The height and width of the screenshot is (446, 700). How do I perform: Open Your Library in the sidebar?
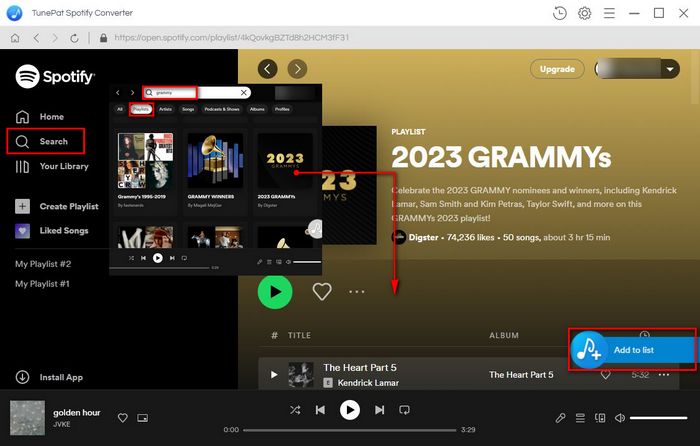point(52,166)
